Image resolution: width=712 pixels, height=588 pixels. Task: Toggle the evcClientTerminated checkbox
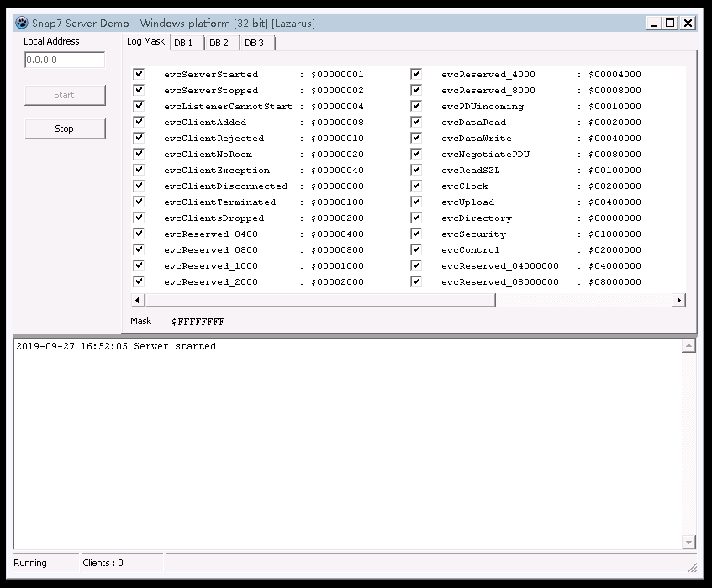139,202
